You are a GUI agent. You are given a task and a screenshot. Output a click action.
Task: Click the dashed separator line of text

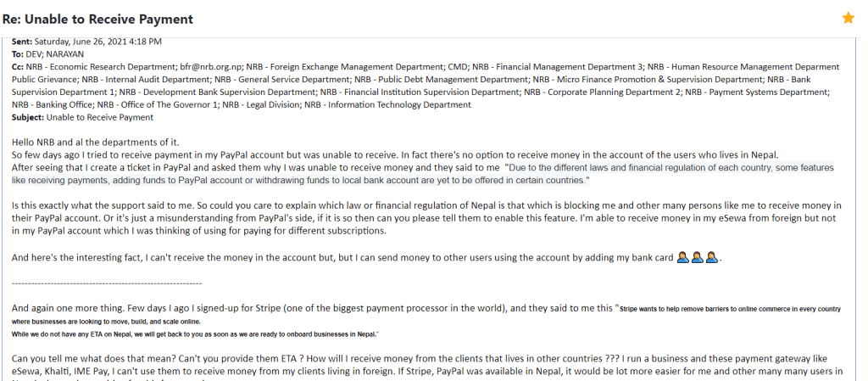[107, 283]
